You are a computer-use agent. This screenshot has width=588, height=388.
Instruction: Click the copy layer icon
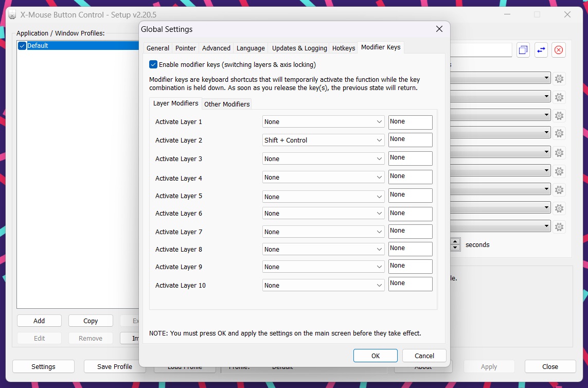[523, 50]
